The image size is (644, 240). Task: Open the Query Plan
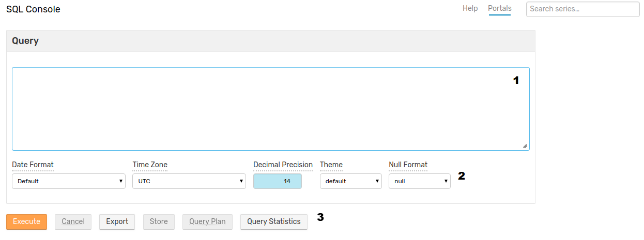point(207,221)
